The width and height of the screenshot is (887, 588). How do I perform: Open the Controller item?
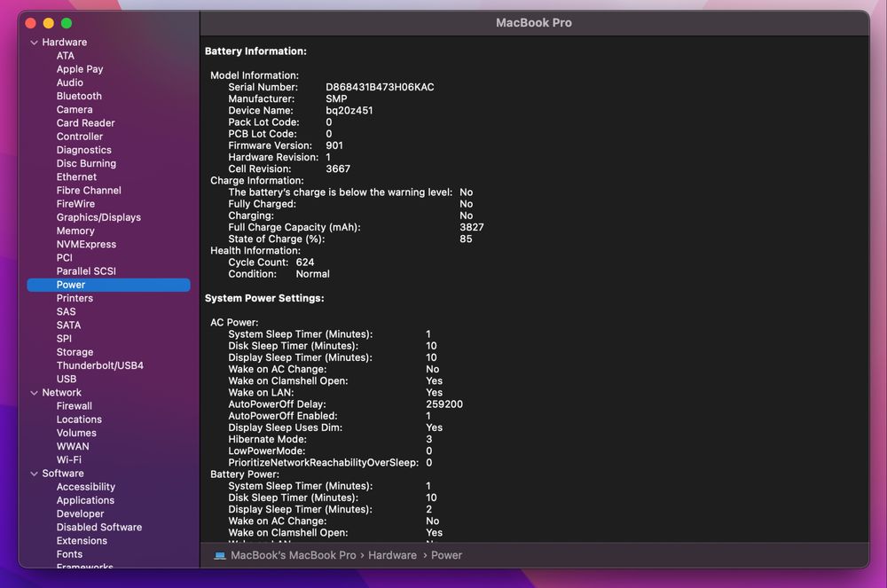(x=80, y=137)
